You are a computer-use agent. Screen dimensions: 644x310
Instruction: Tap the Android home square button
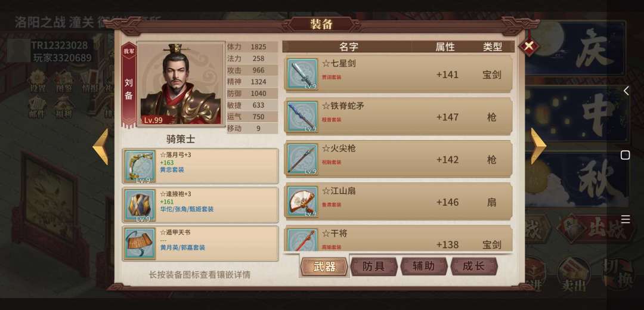click(x=625, y=155)
